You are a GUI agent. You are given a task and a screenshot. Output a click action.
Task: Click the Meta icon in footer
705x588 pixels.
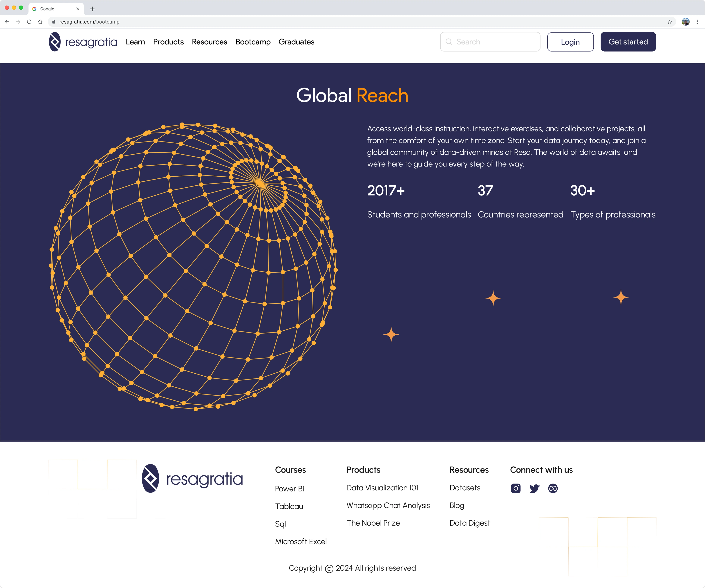pos(553,488)
